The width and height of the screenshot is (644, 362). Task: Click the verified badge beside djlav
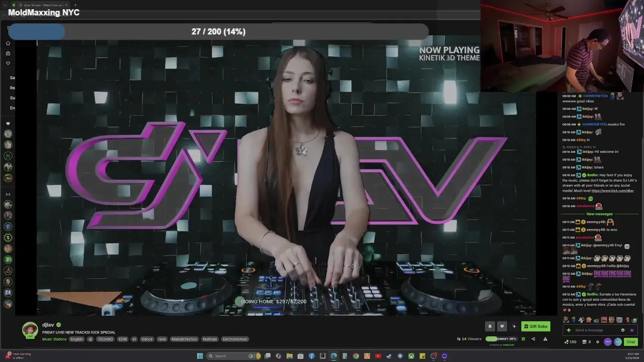[x=58, y=325]
